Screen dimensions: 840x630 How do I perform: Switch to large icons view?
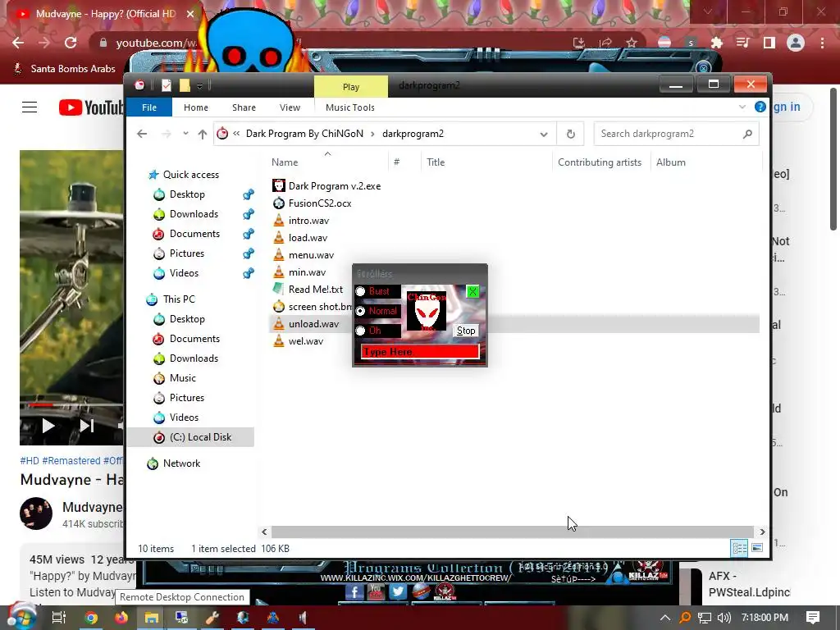[x=757, y=548]
